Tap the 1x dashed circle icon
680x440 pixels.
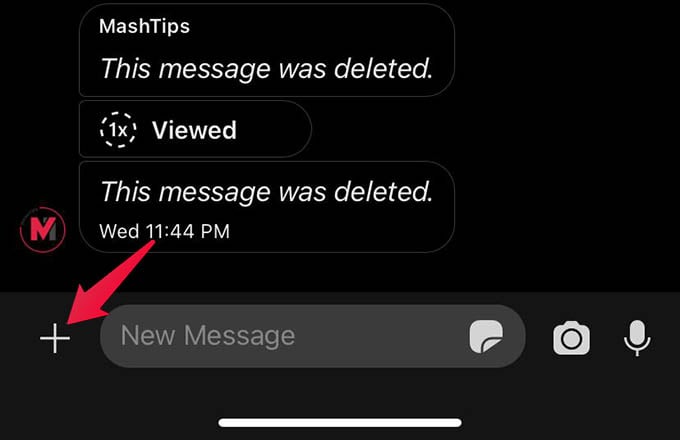click(118, 130)
